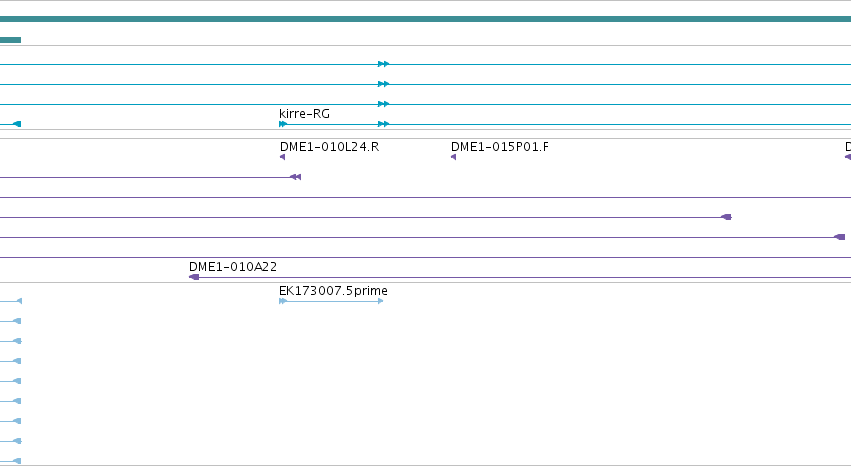Click the purple double-arrow glyph below DME1-010L24.R
This screenshot has height=466, width=851.
click(296, 177)
